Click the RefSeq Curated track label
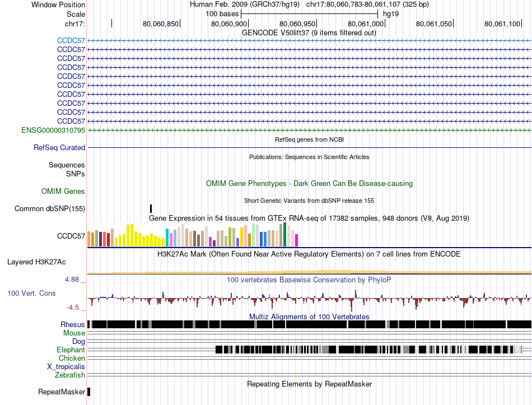532x405 pixels. (x=59, y=148)
